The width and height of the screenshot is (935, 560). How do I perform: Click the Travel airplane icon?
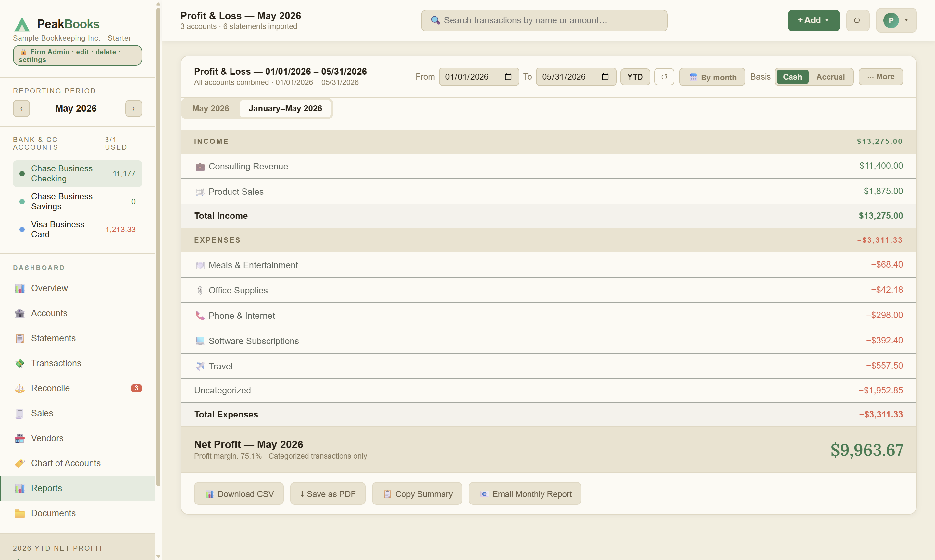coord(200,367)
